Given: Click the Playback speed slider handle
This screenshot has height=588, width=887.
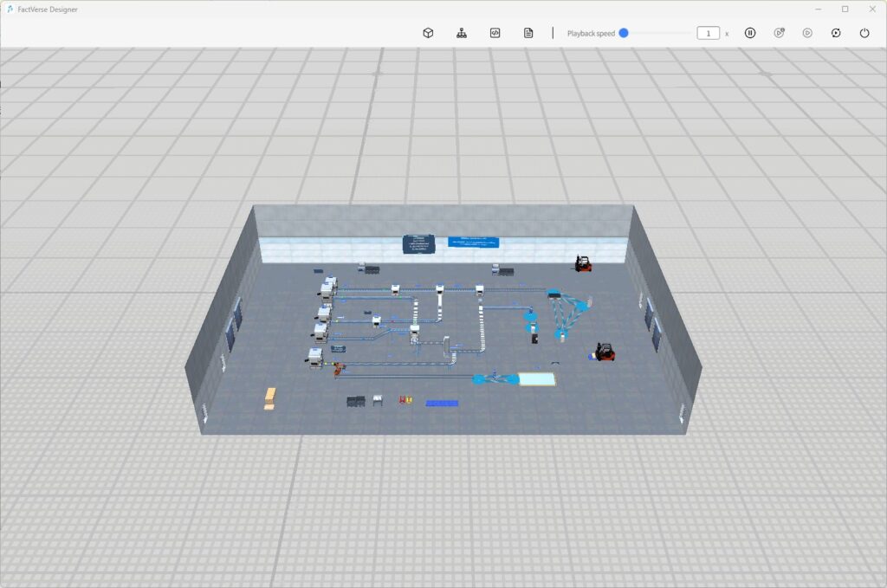Looking at the screenshot, I should click(x=624, y=33).
